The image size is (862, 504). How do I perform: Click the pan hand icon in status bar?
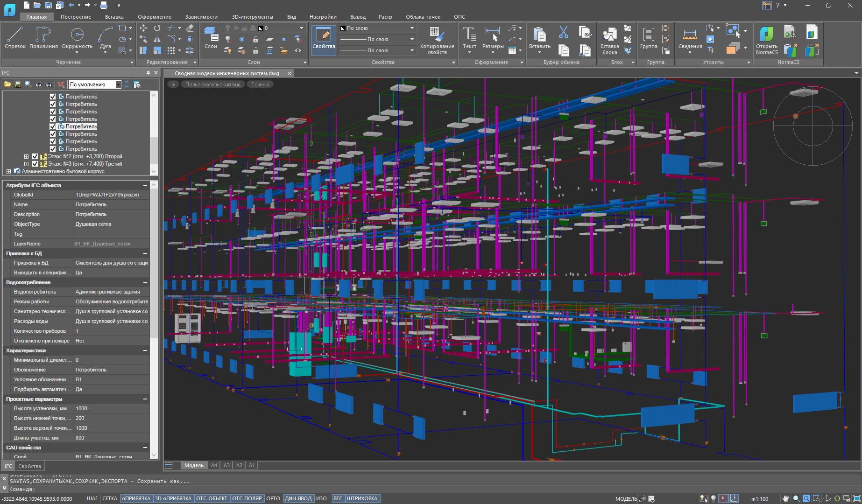pyautogui.click(x=786, y=498)
